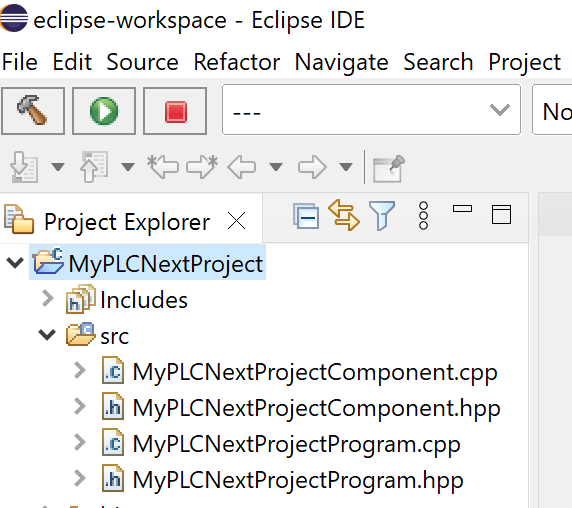This screenshot has height=508, width=572.
Task: Click Collapse All in Project Explorer
Action: click(x=306, y=216)
